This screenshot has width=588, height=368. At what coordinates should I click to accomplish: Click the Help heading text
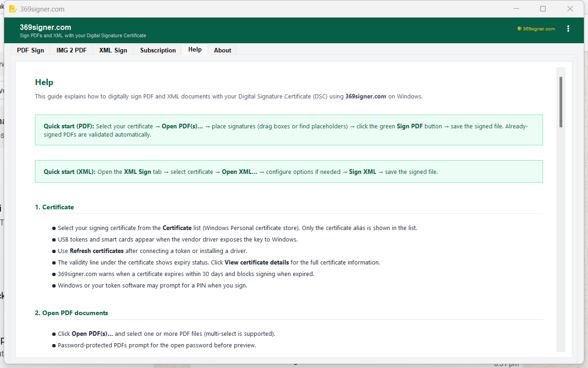[44, 82]
